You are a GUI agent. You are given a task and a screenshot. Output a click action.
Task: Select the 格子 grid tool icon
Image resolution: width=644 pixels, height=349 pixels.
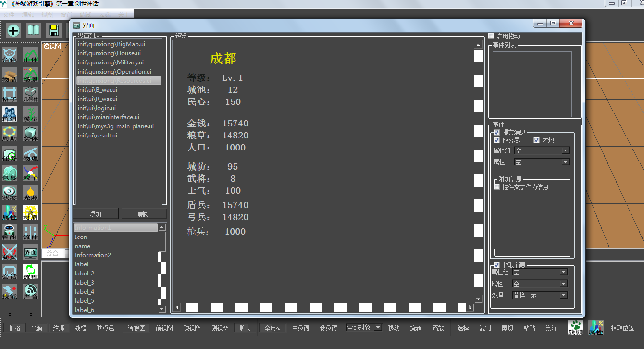tap(10, 94)
